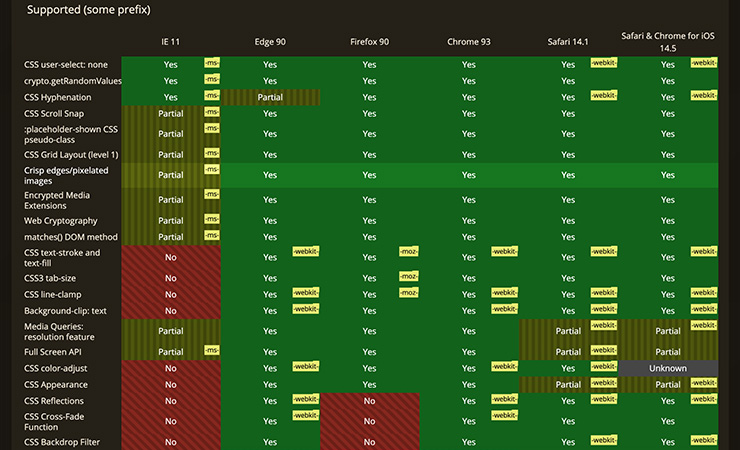Open :placeholder-shown CSS pseudo-class link

tap(71, 134)
